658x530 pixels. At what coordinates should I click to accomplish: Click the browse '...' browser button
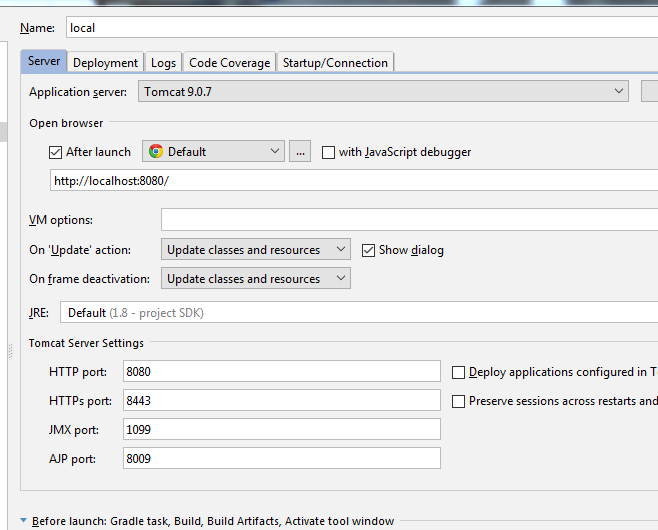(300, 151)
